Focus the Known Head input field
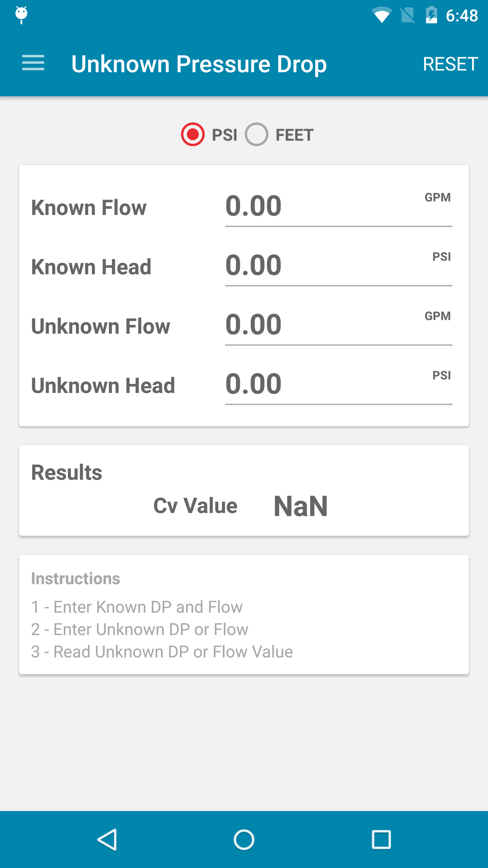The height and width of the screenshot is (868, 488). pyautogui.click(x=339, y=266)
